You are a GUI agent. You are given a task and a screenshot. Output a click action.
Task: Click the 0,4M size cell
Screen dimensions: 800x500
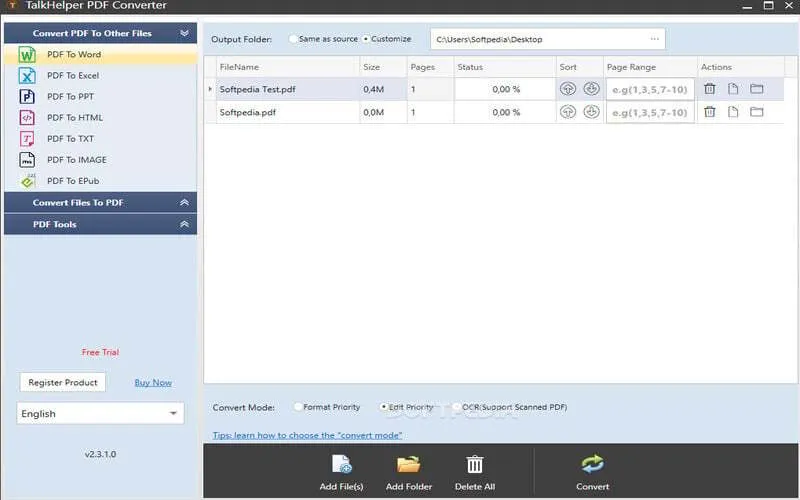(x=384, y=89)
